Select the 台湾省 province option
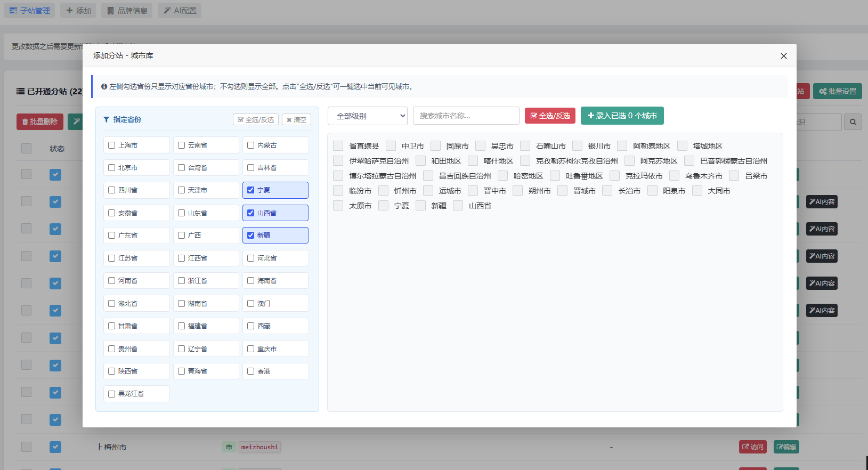This screenshot has width=868, height=470. click(206, 167)
